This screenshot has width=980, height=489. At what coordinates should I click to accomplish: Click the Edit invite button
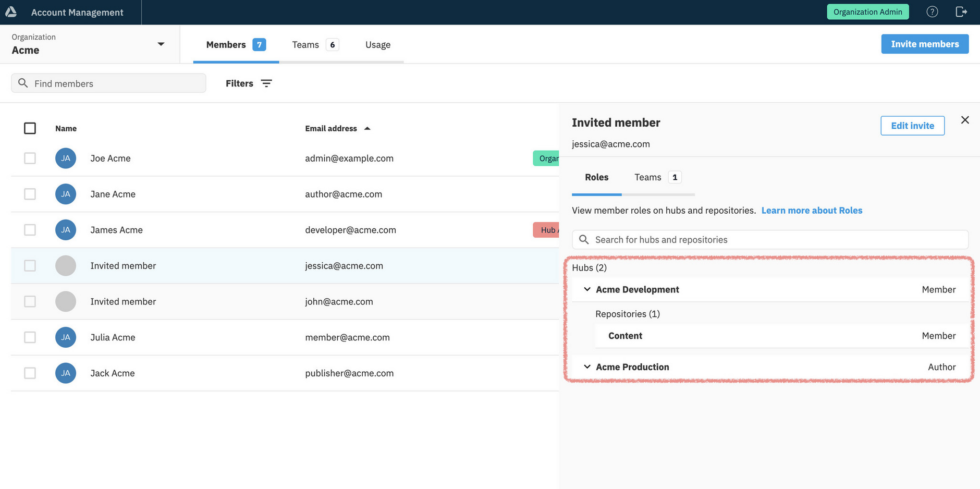912,126
